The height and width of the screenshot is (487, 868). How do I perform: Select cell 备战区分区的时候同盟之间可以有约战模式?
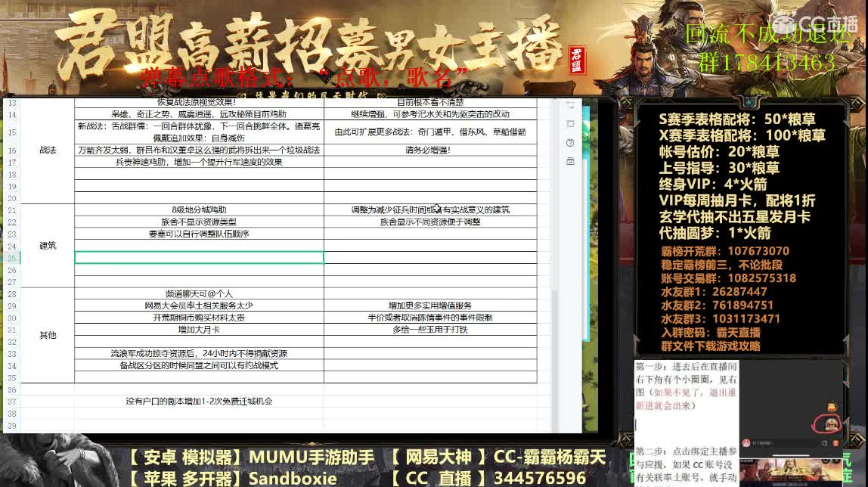pos(200,366)
